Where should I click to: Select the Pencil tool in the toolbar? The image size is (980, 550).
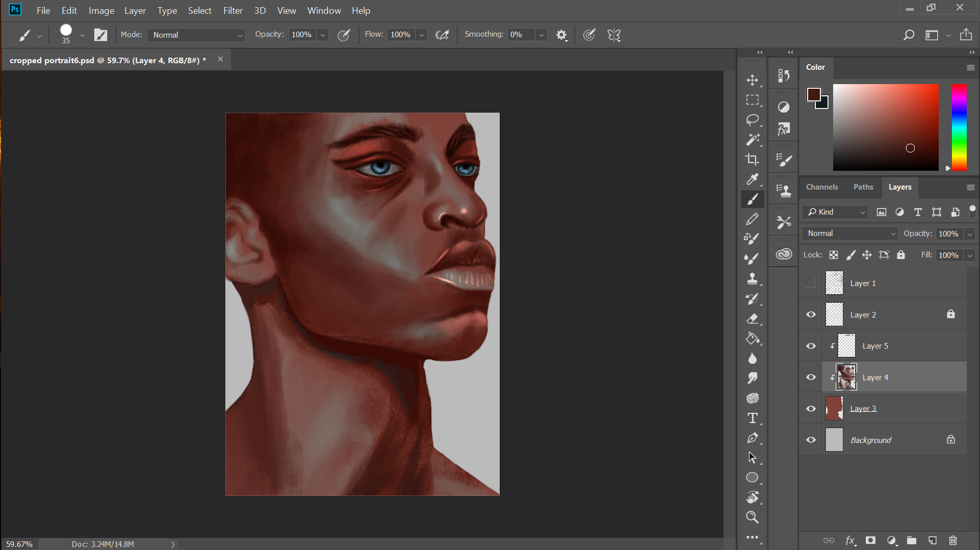click(752, 219)
